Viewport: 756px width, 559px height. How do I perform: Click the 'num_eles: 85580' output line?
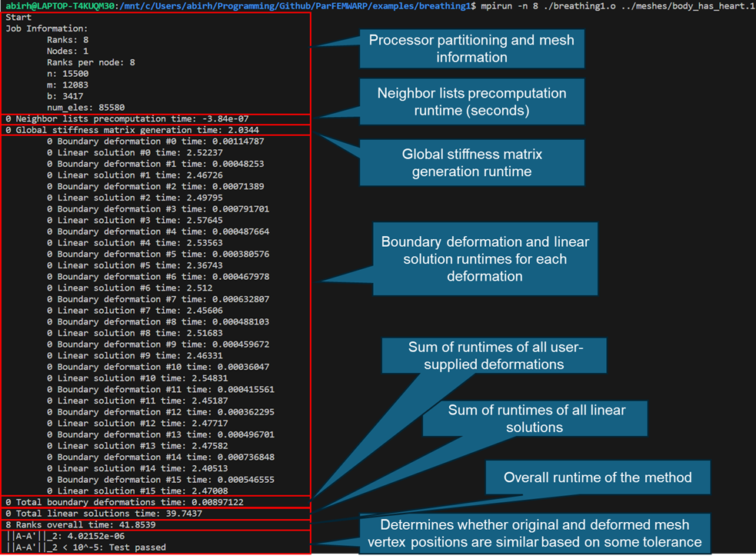[x=85, y=108]
